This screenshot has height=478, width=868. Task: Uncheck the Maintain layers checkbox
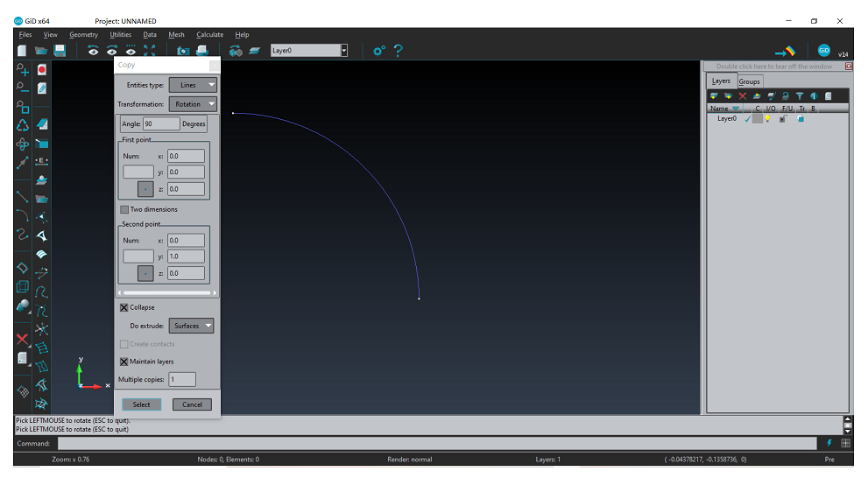coord(124,362)
